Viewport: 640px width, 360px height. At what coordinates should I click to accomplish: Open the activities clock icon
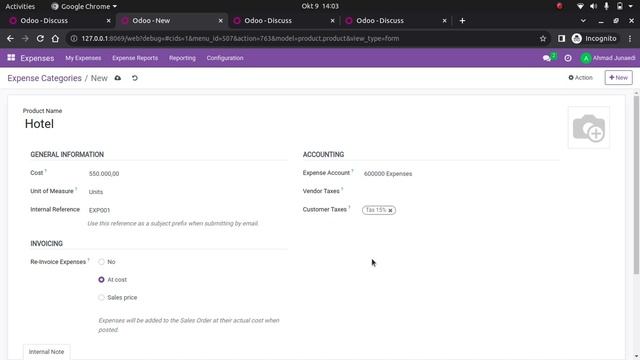tap(568, 58)
